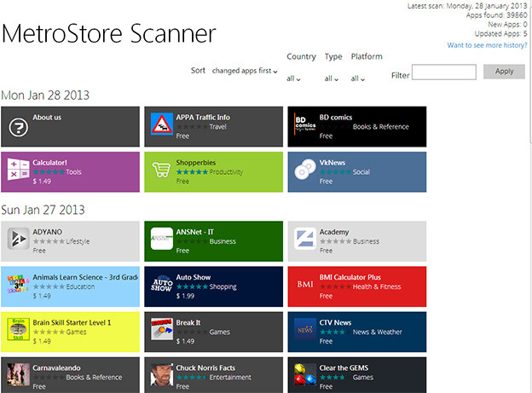Open the 'Calculator!' app title

(49, 163)
